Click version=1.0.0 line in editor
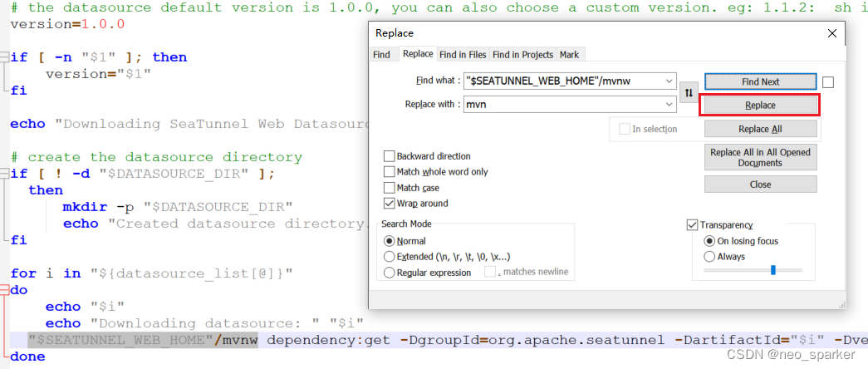 67,24
